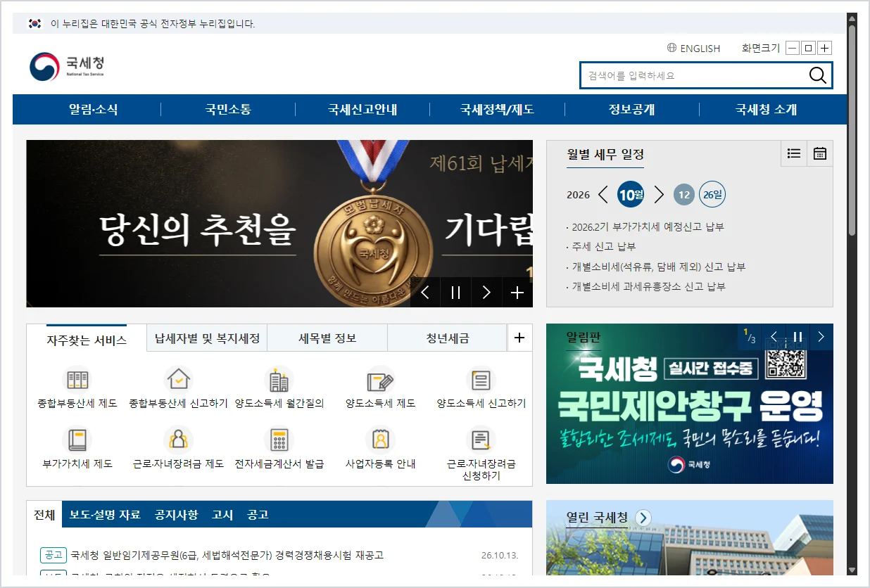This screenshot has width=870, height=588.
Task: Open 양도소득세 신고하기 service icon
Action: tap(481, 381)
